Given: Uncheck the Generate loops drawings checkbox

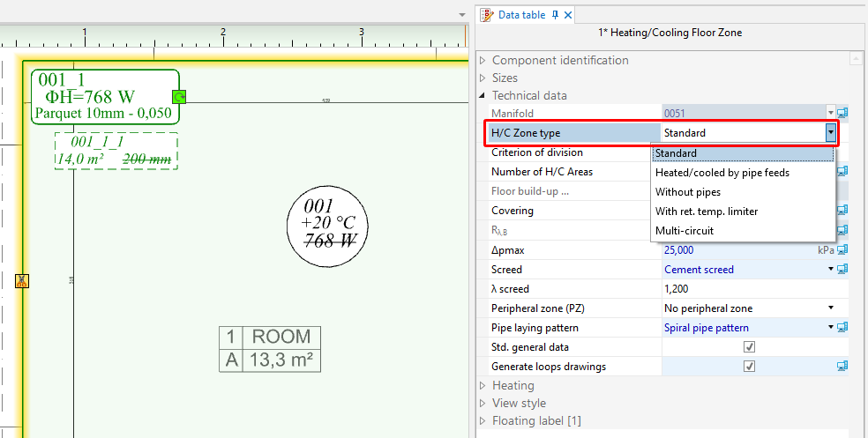Looking at the screenshot, I should 749,367.
